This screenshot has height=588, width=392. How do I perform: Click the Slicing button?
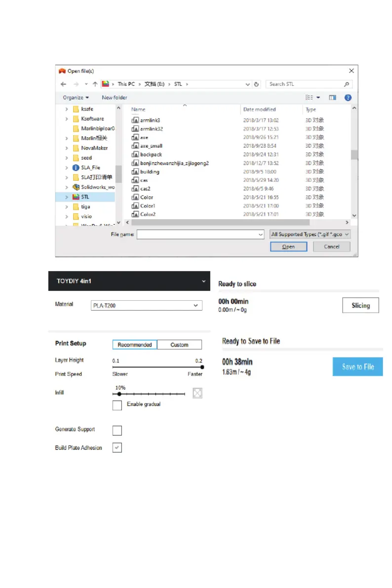point(360,305)
